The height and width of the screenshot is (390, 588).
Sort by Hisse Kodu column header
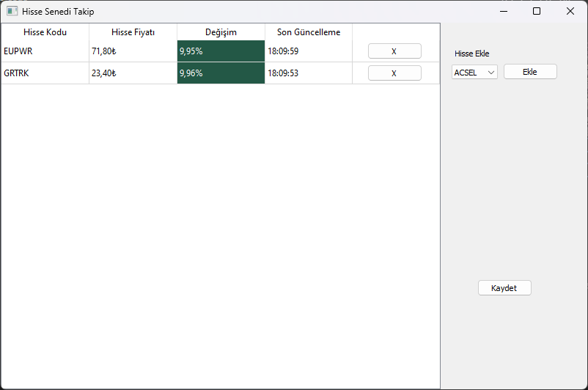[x=45, y=32]
